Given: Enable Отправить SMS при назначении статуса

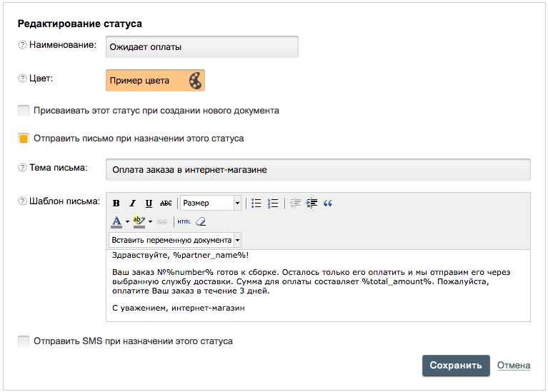Looking at the screenshot, I should (24, 341).
